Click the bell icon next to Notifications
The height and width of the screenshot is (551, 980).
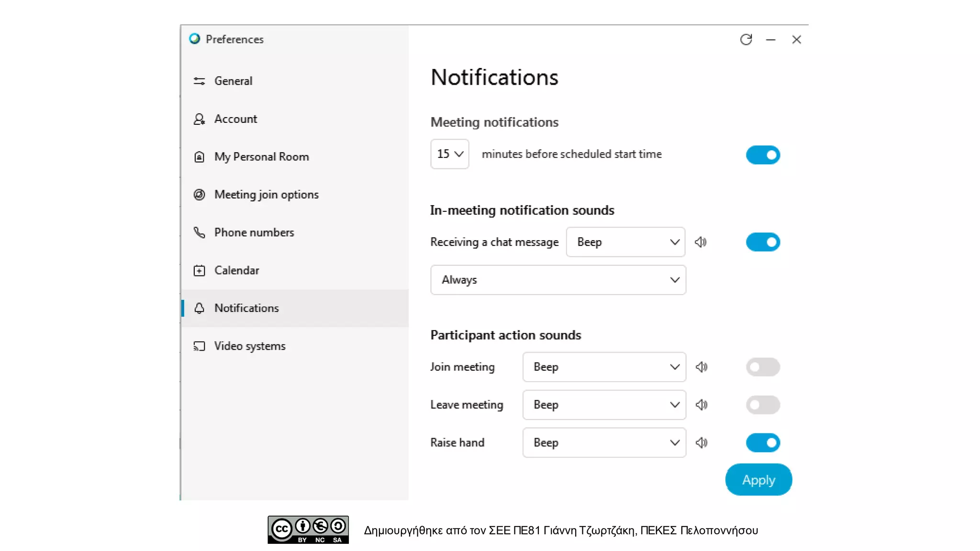(x=200, y=308)
